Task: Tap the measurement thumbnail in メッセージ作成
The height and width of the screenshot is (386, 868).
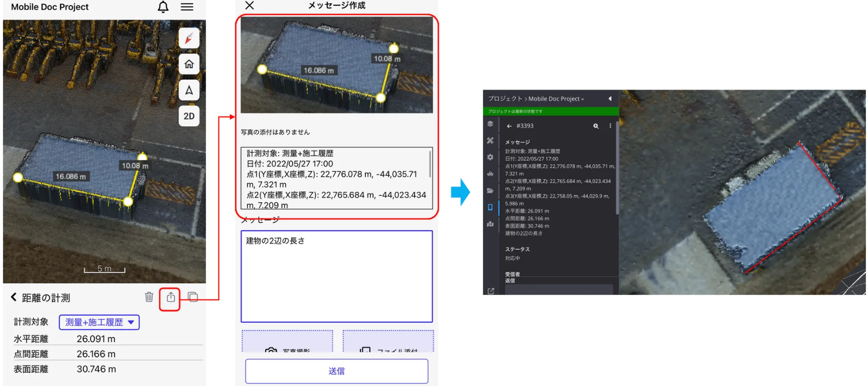Action: pos(337,65)
